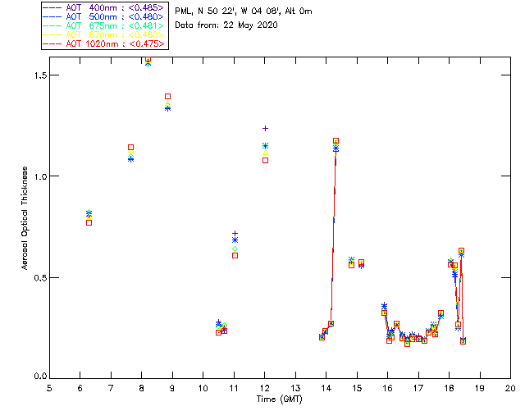Click the blue dashed line sample in legend
Image resolution: width=525 pixels, height=420 pixels.
(x=52, y=16)
